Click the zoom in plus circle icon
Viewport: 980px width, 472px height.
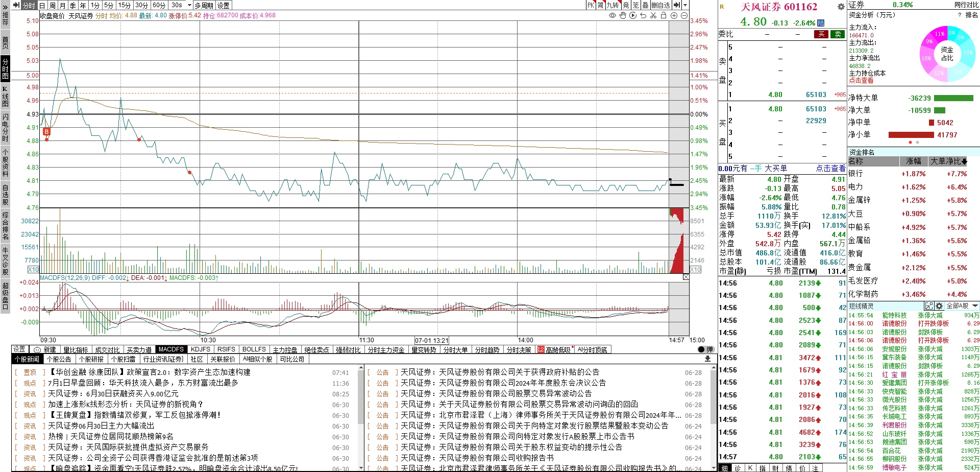(674, 16)
